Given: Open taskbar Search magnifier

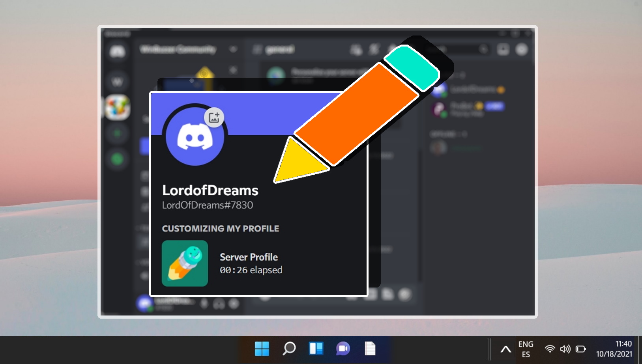Looking at the screenshot, I should pyautogui.click(x=289, y=349).
